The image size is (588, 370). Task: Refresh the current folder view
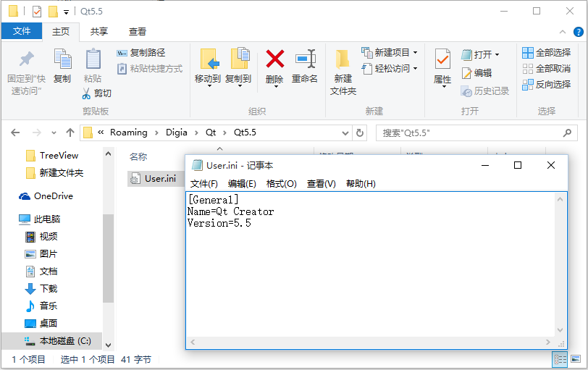(360, 133)
